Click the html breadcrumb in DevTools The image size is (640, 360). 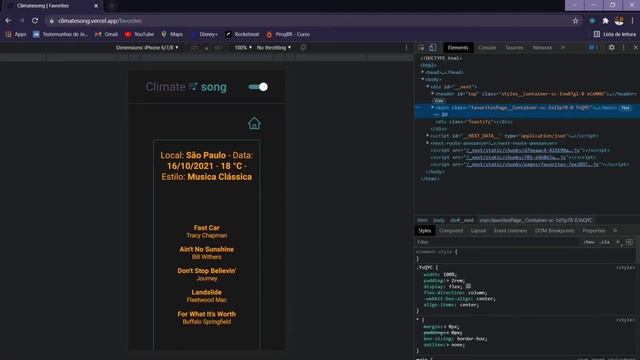click(422, 220)
